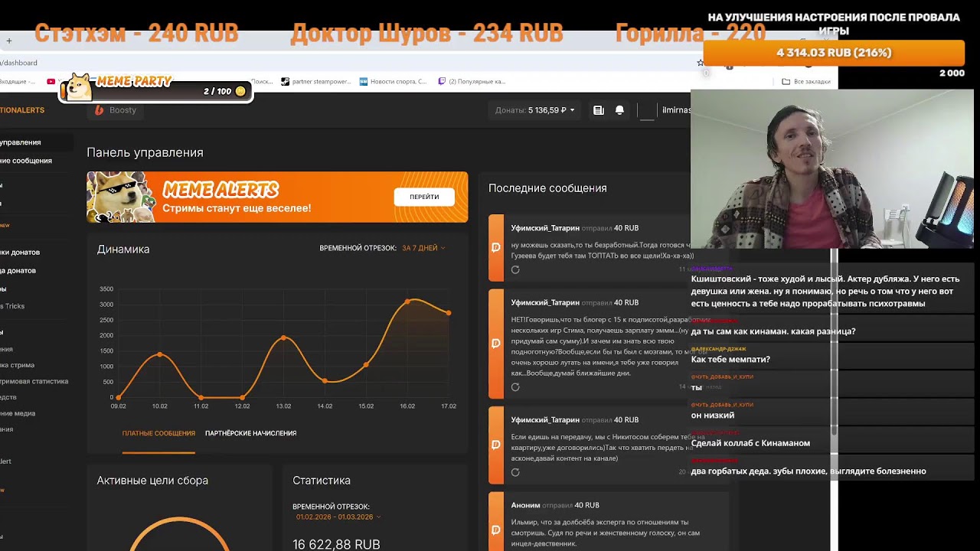980x551 pixels.
Task: Click the DonationAlerts badge on the 'НЕТ!Говоришь' message
Action: [x=495, y=344]
